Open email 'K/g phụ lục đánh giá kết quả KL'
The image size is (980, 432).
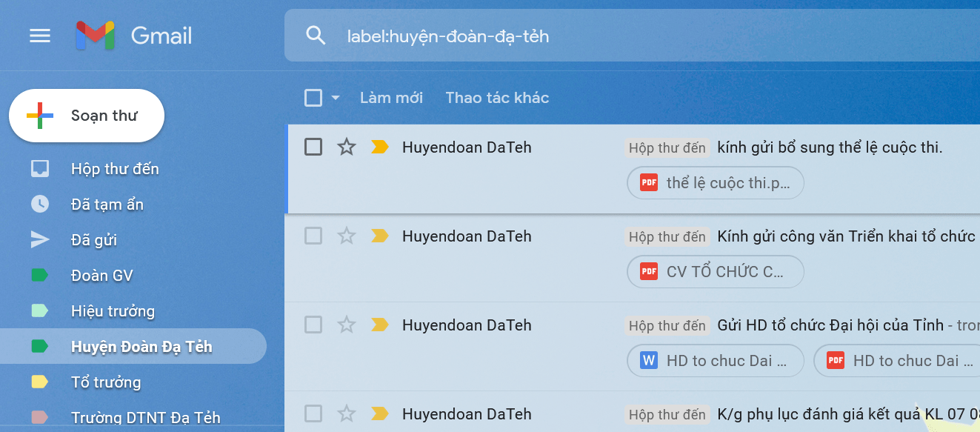(x=848, y=414)
